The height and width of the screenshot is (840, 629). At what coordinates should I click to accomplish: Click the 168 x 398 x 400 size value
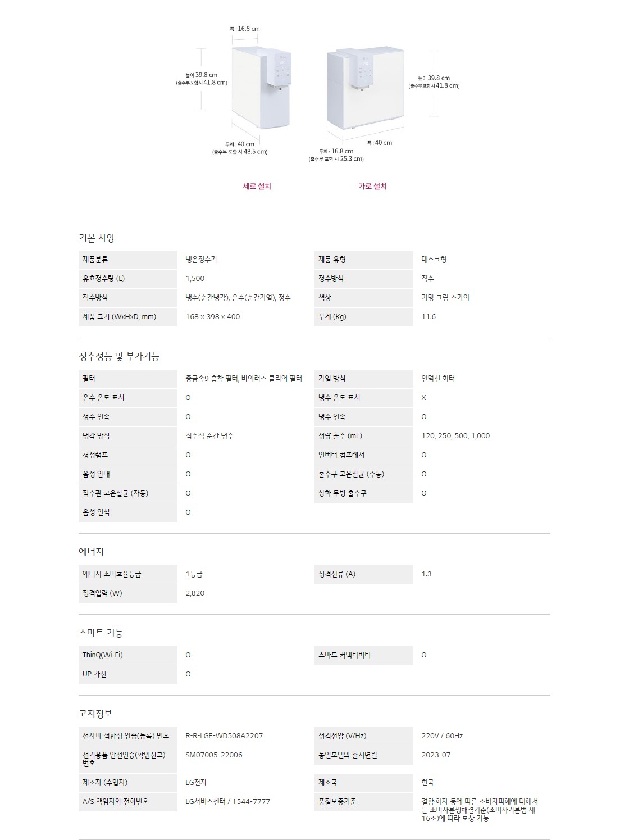pos(213,317)
